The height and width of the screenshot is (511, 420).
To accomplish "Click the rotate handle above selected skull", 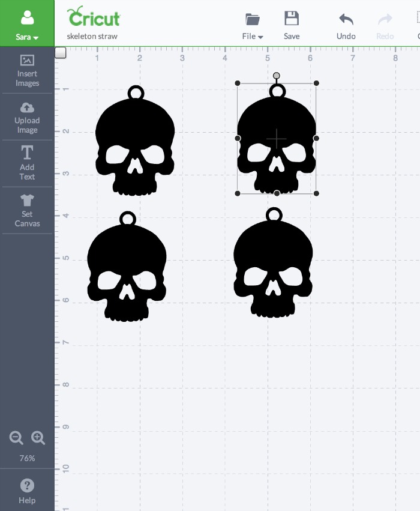I will [x=277, y=76].
